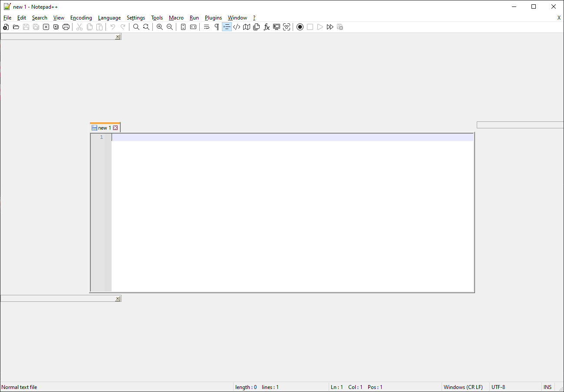Screen dimensions: 564x392
Task: Click the Save recorded macro icon
Action: tap(340, 27)
